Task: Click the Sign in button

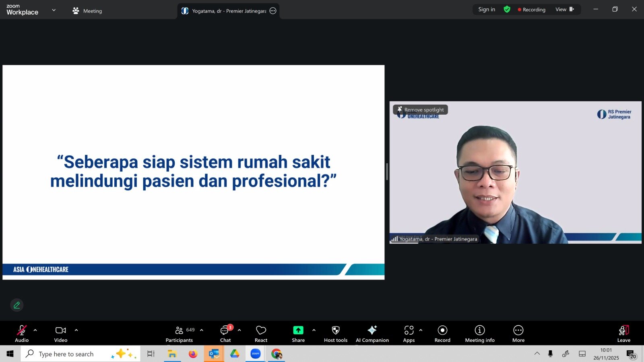Action: 487,9
